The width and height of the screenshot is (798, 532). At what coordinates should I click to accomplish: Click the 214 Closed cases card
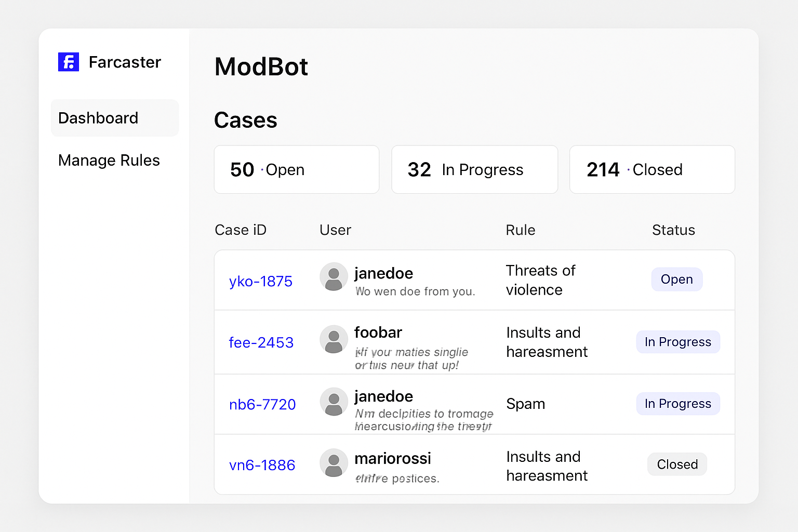(652, 169)
